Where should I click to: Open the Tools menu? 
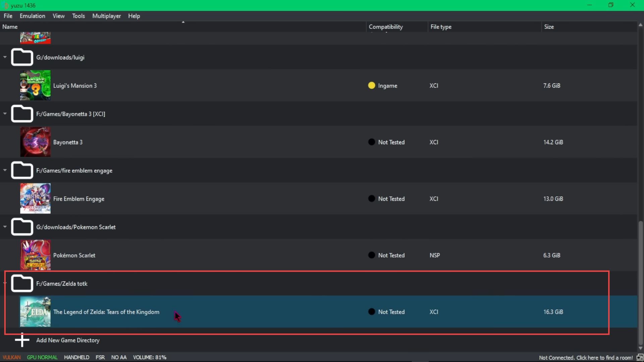coord(78,16)
